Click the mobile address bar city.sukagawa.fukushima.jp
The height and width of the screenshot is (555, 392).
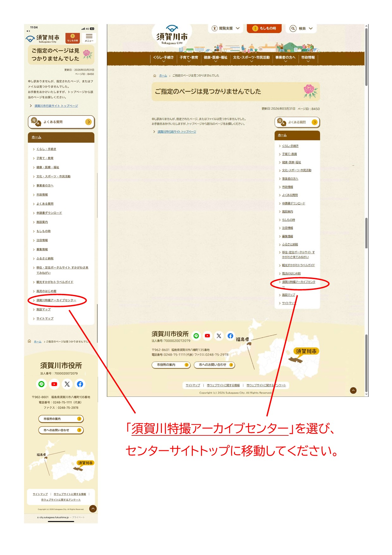(54, 517)
